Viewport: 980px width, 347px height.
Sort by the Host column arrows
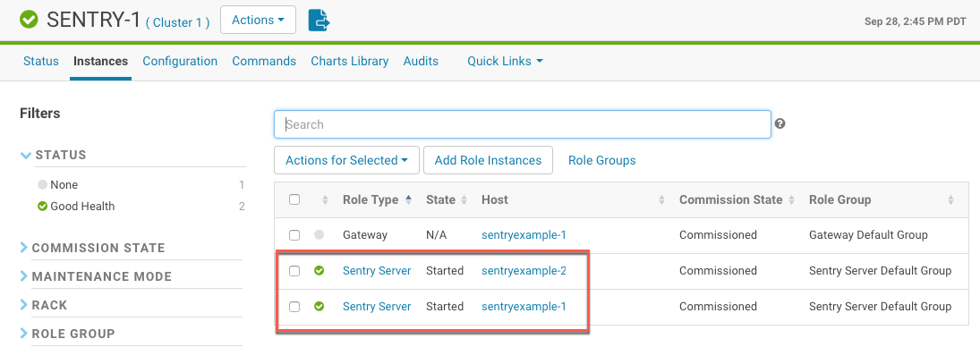(661, 199)
